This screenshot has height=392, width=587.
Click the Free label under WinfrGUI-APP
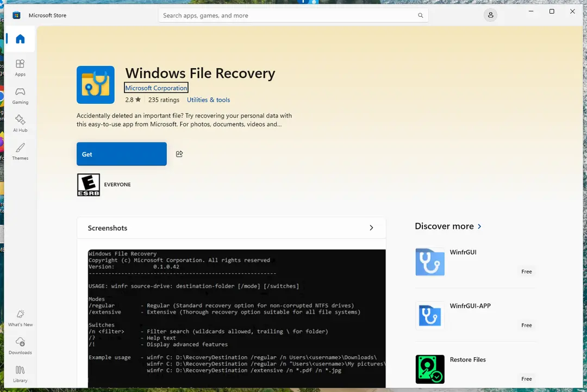click(526, 325)
